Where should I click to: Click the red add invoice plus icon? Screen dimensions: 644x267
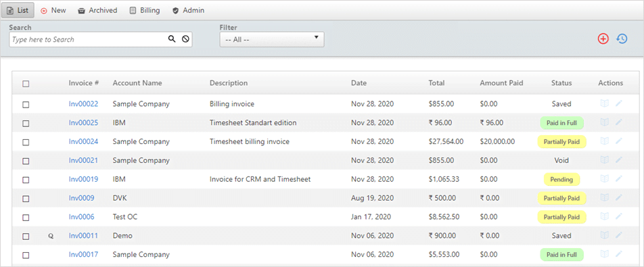point(603,39)
